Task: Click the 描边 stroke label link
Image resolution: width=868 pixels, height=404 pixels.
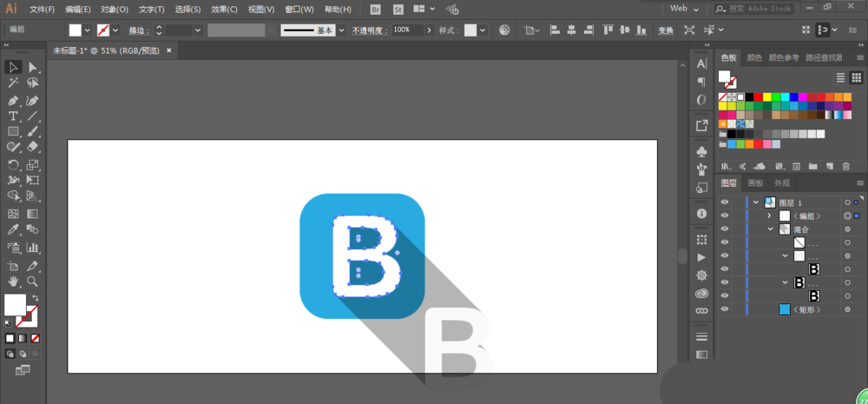Action: click(138, 30)
